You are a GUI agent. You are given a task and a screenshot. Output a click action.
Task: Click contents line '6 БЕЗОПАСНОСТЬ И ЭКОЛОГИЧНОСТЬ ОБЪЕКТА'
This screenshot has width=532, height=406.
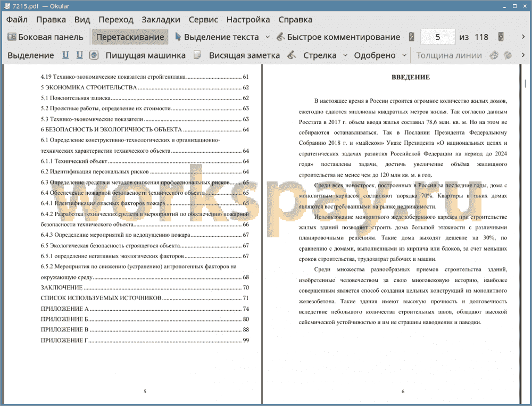pyautogui.click(x=145, y=130)
